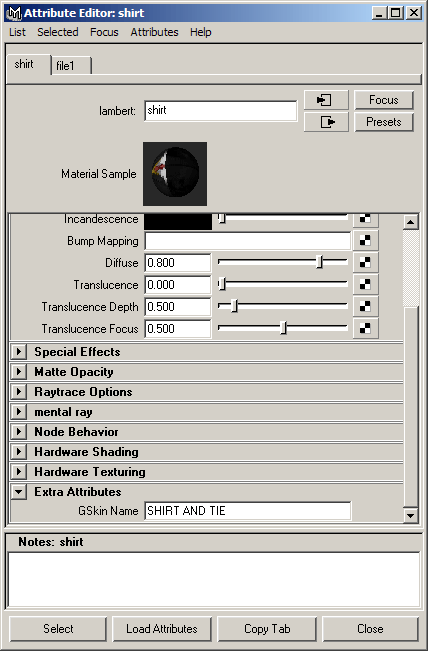Expand the Raytrace Options section
The height and width of the screenshot is (651, 428).
click(18, 392)
